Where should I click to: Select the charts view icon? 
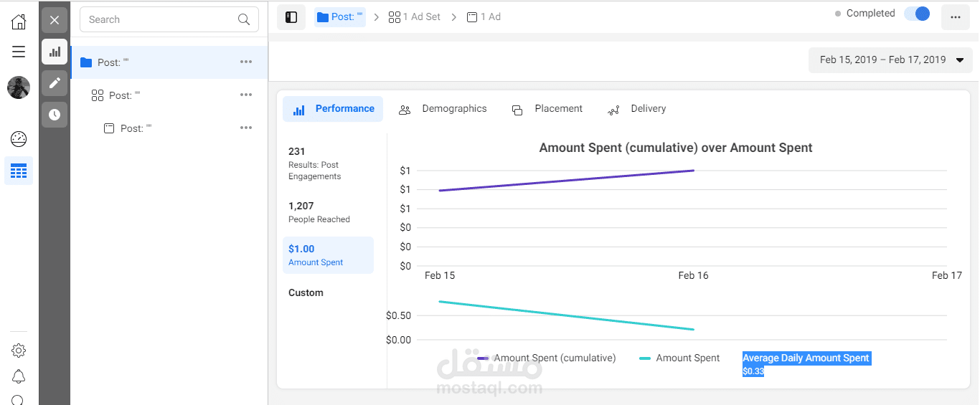click(x=55, y=52)
